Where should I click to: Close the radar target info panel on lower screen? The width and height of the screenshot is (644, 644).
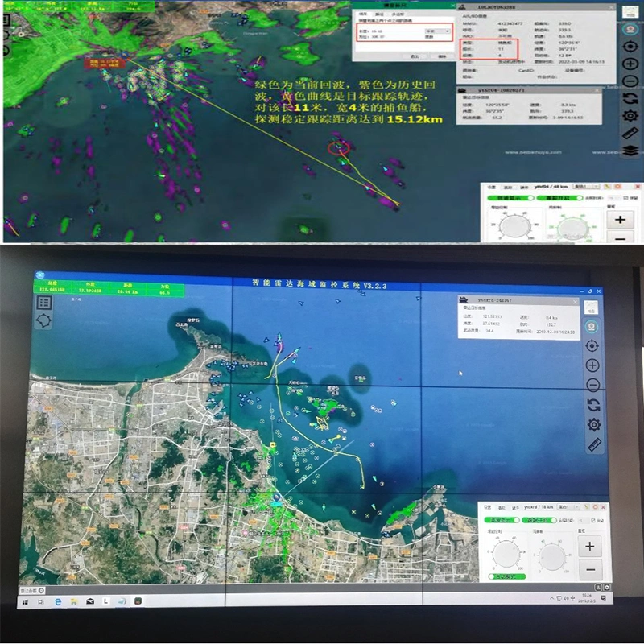[576, 302]
